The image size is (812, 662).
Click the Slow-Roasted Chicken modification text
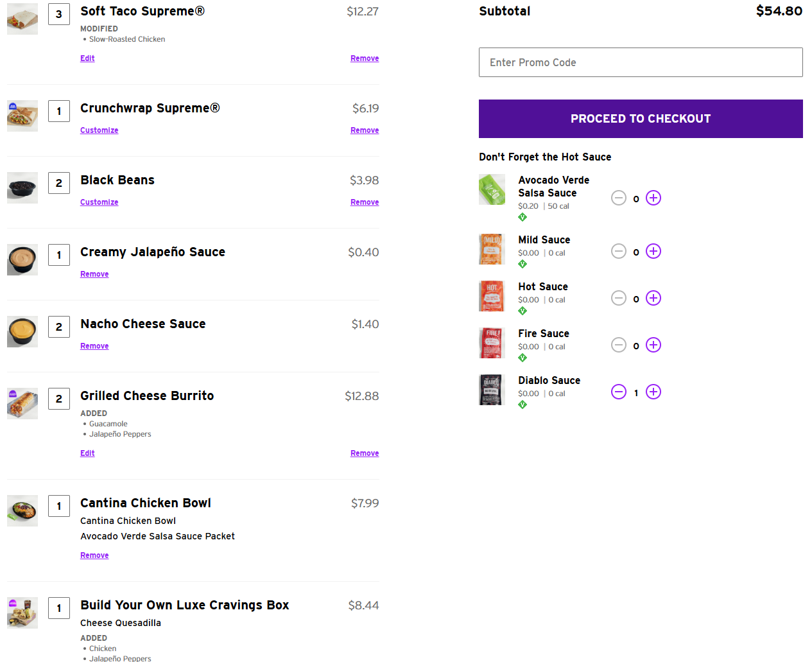(127, 39)
